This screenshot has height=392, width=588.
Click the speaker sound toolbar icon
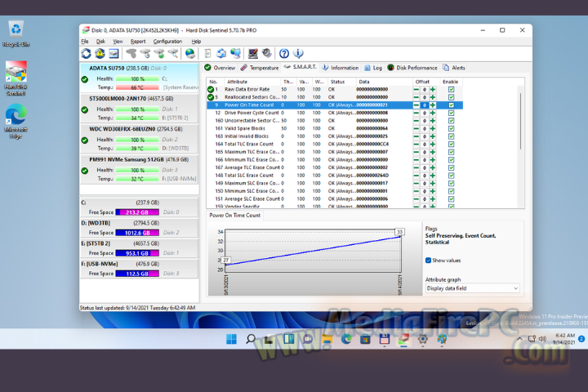tap(266, 54)
